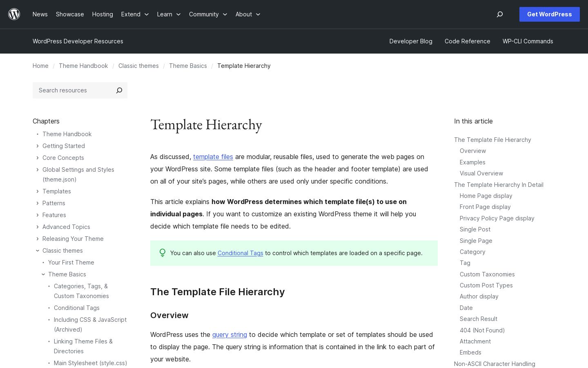Jump to Date section
Screen dimensions: 588x368
[466, 308]
